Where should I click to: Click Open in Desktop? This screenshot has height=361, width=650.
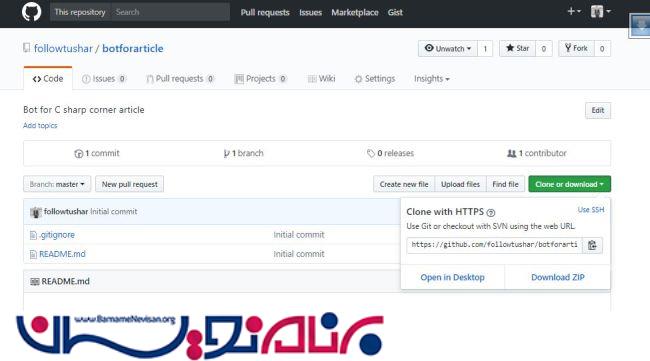pos(452,277)
